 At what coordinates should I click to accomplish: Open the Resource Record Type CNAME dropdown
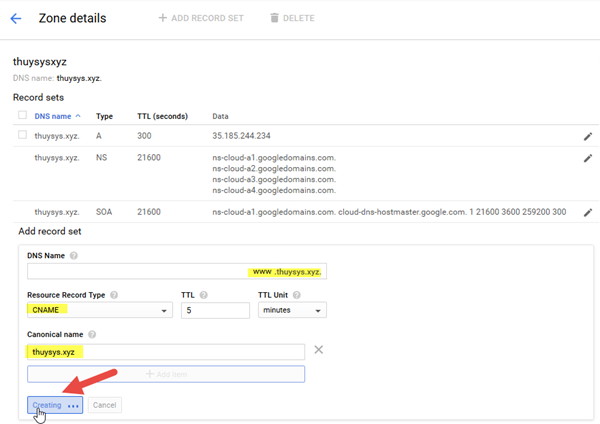point(100,310)
